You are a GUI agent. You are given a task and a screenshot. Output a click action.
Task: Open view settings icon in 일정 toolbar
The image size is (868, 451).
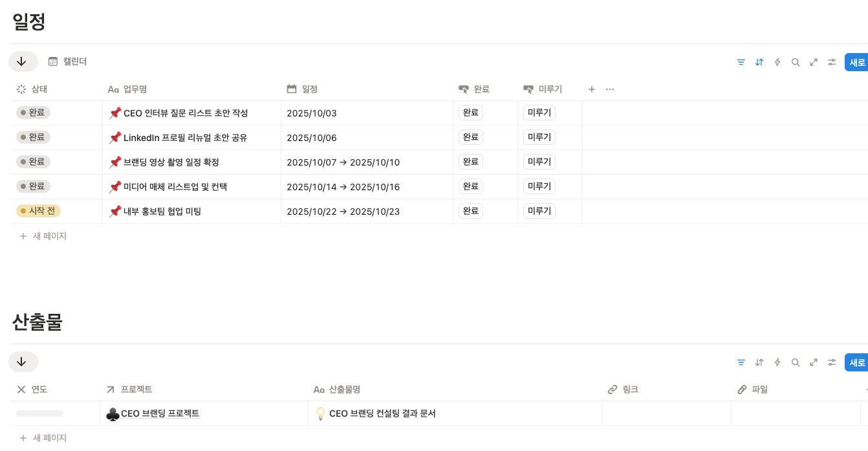tap(832, 62)
